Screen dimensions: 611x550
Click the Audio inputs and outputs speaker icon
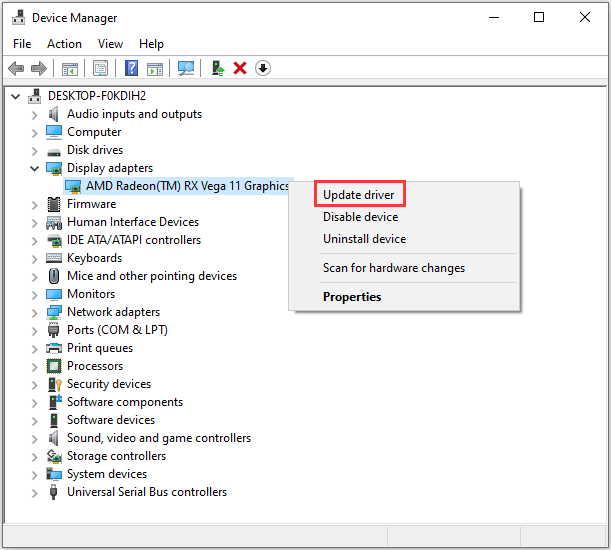coord(54,114)
